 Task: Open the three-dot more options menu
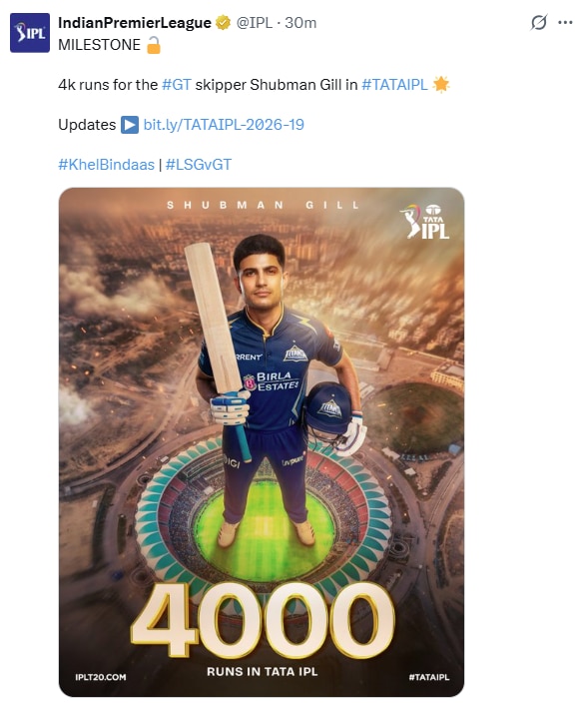point(565,22)
